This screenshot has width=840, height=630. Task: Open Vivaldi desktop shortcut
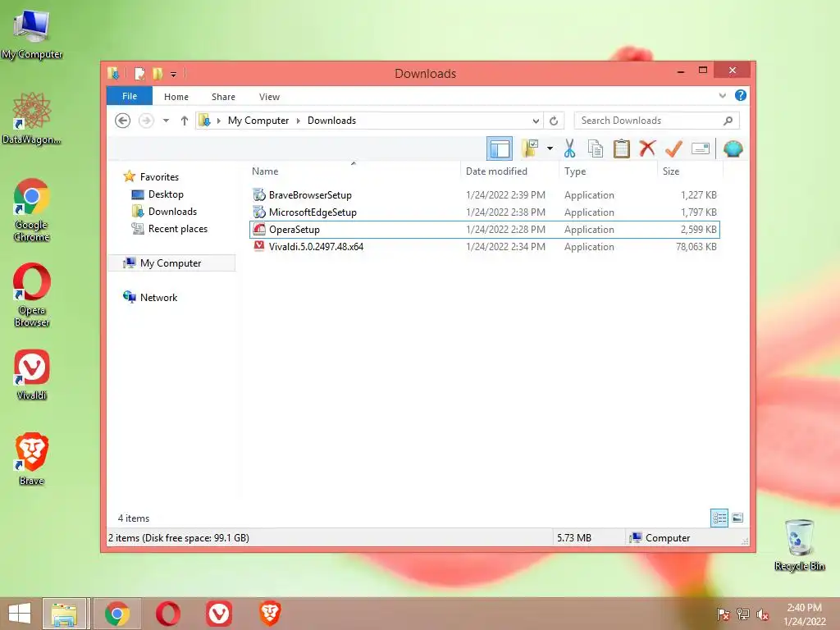tap(32, 375)
